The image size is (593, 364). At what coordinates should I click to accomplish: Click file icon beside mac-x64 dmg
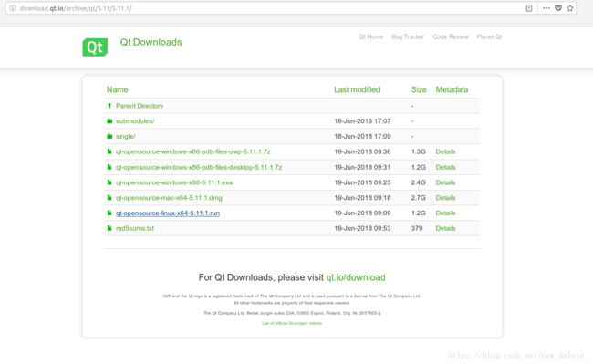[x=109, y=198]
